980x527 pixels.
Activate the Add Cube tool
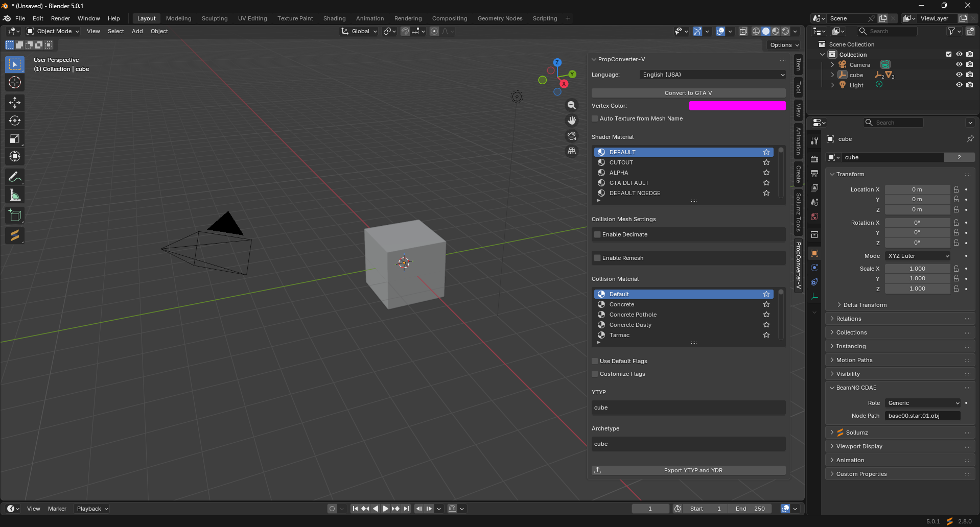15,215
